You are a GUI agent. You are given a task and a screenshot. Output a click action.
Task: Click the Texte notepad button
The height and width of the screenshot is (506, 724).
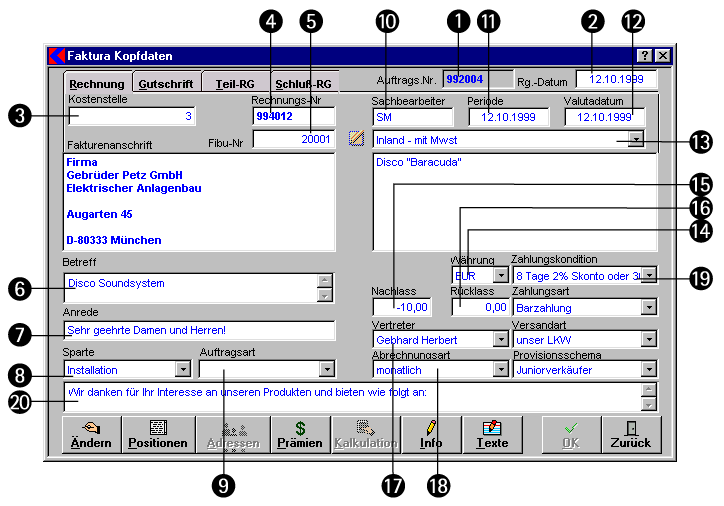tap(491, 433)
